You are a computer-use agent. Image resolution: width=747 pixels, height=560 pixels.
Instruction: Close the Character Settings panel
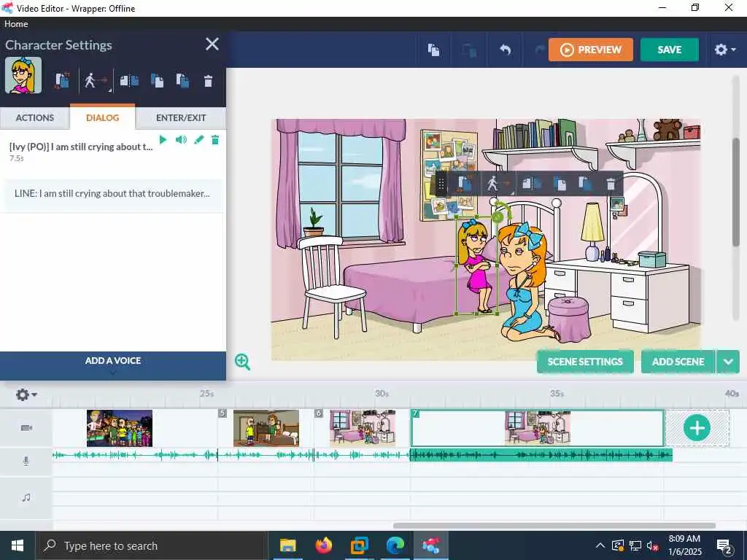pyautogui.click(x=212, y=44)
